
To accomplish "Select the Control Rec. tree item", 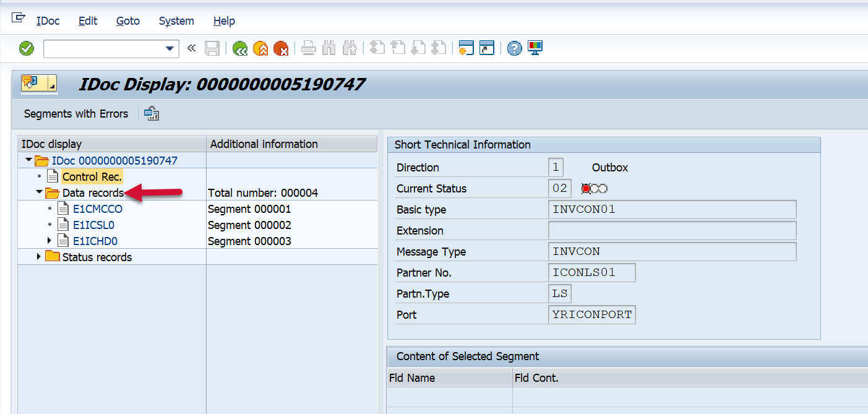I will point(92,177).
